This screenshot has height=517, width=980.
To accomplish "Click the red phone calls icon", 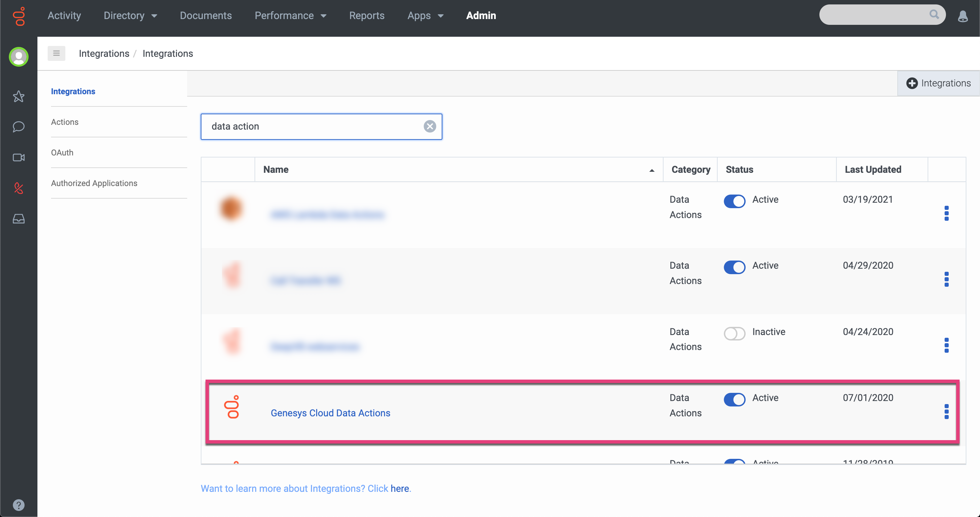I will tap(18, 188).
